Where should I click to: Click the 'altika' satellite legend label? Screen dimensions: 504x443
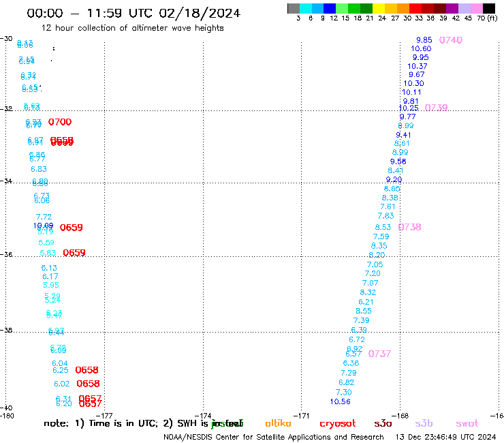coord(278,423)
